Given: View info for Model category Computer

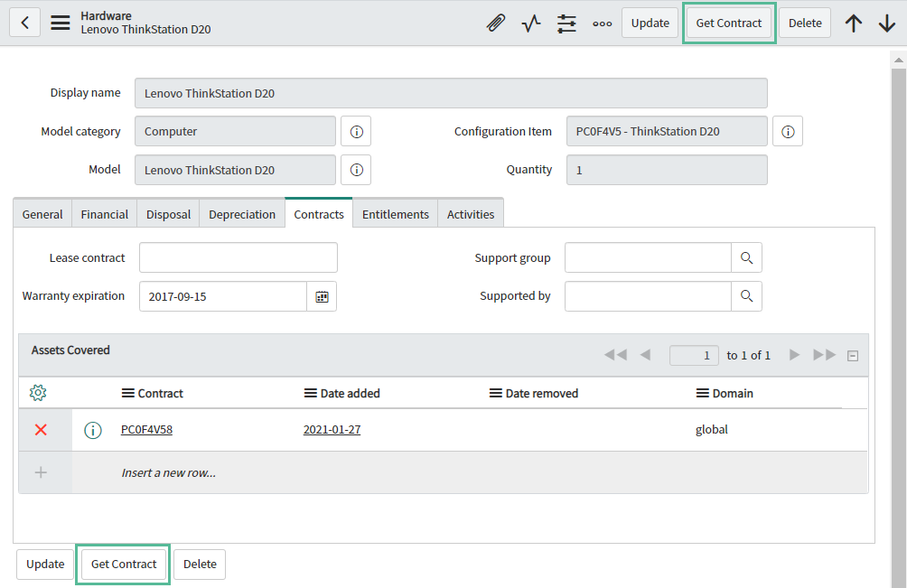Looking at the screenshot, I should pyautogui.click(x=356, y=131).
